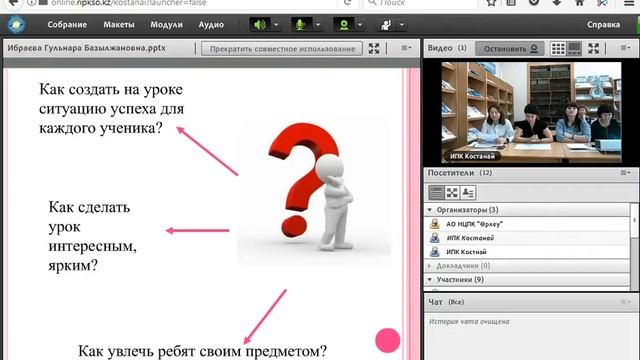Open status options dropdown arrow

(402, 25)
